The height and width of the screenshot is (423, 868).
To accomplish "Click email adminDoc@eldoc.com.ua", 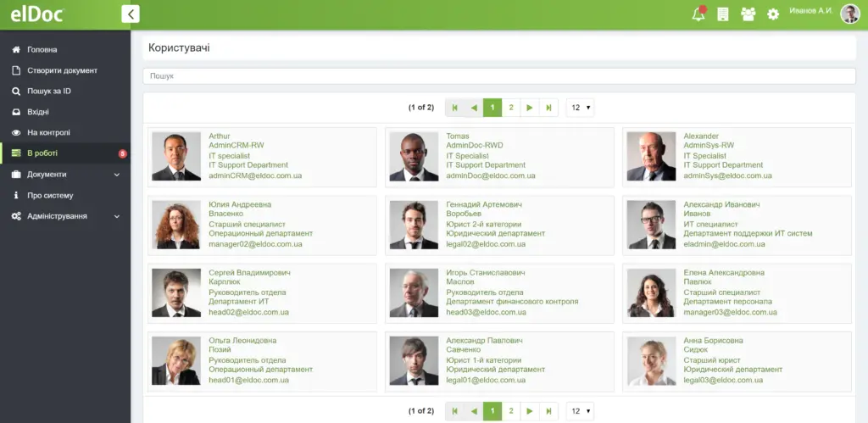I will [x=491, y=176].
